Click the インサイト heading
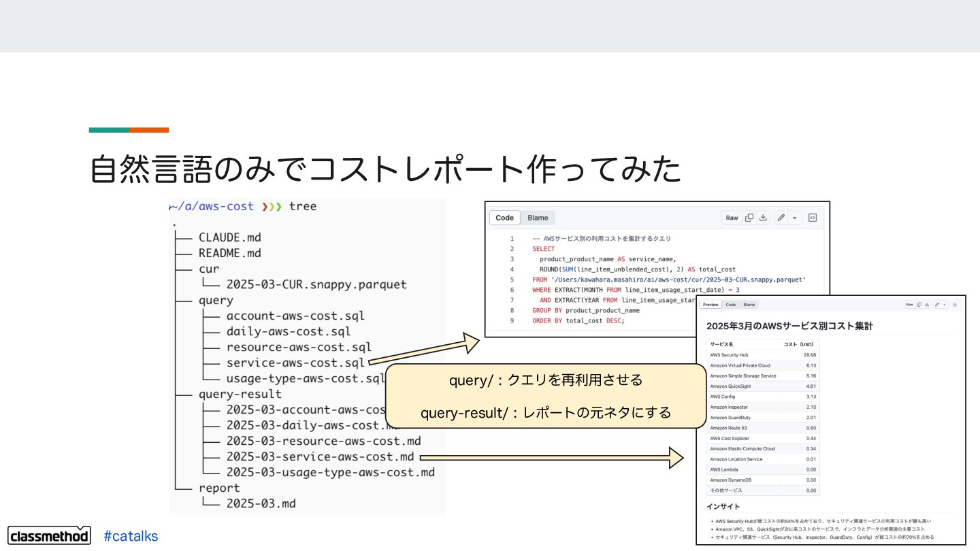980x551 pixels. (x=723, y=506)
